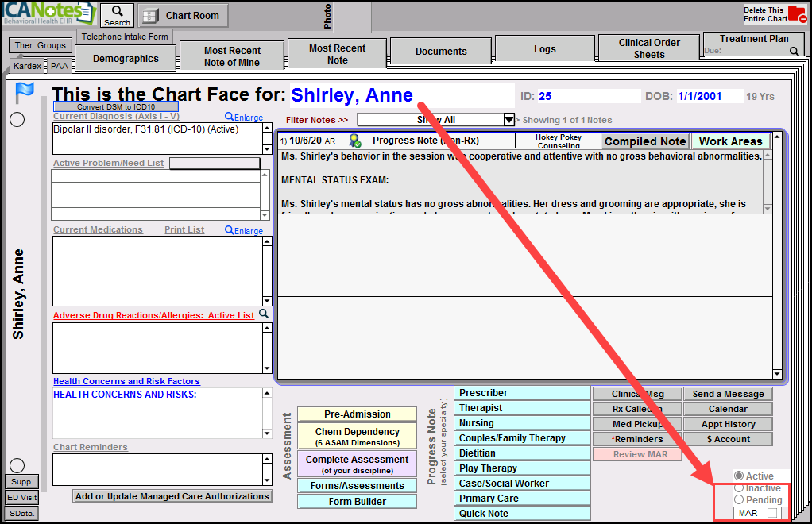
Task: Open the Chart Room cabinet button
Action: [x=183, y=16]
